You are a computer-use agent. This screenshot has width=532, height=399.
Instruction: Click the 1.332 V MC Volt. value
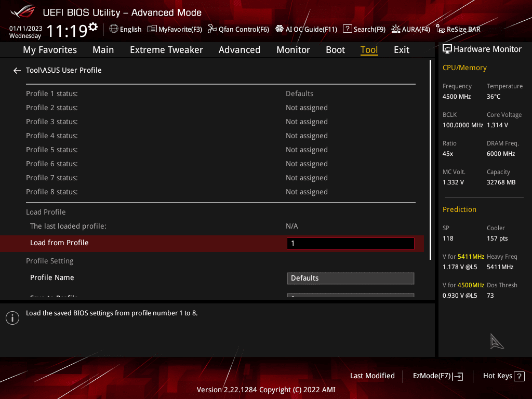pyautogui.click(x=453, y=182)
